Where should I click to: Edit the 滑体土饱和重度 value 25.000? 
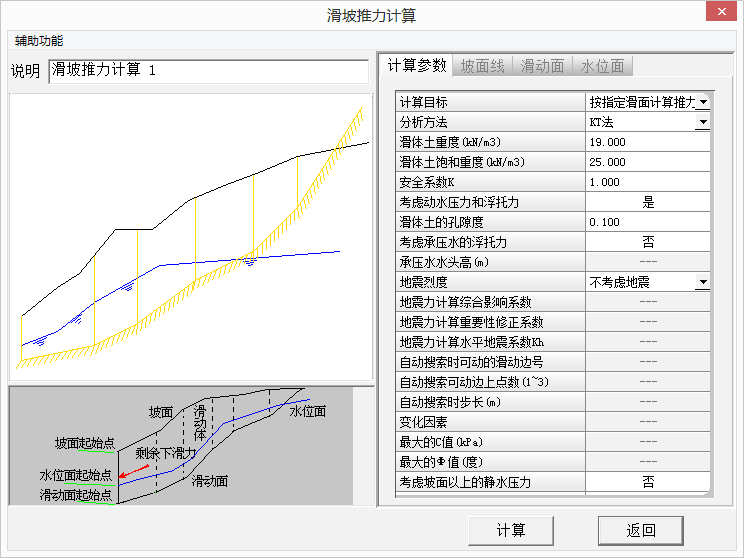pyautogui.click(x=647, y=162)
